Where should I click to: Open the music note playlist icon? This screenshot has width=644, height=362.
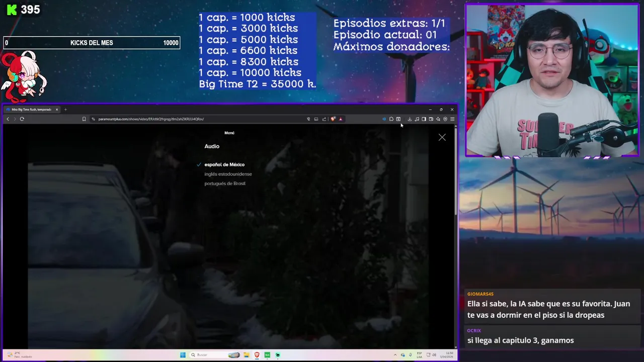coord(417,119)
